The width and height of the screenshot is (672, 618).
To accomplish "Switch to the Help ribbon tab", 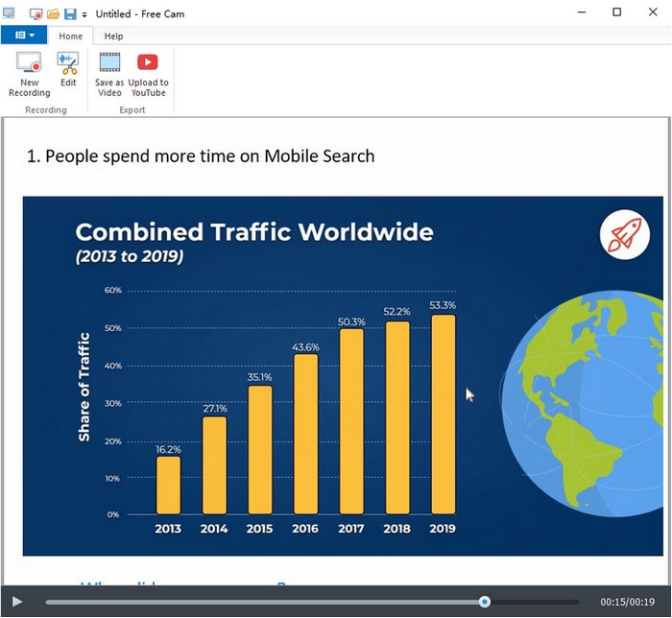I will [x=113, y=36].
